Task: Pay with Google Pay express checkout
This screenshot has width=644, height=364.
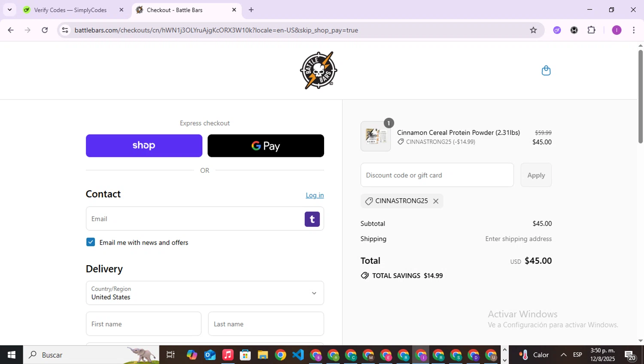Action: pos(266,146)
